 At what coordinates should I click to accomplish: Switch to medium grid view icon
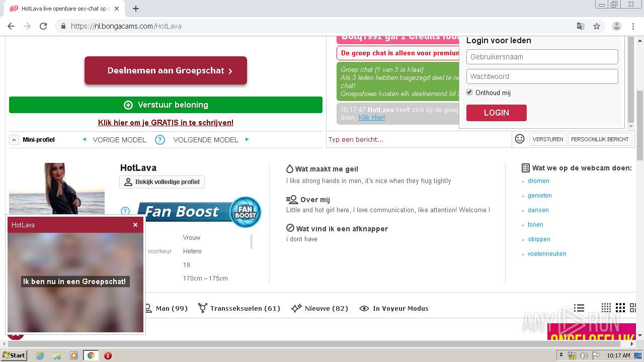(x=620, y=308)
